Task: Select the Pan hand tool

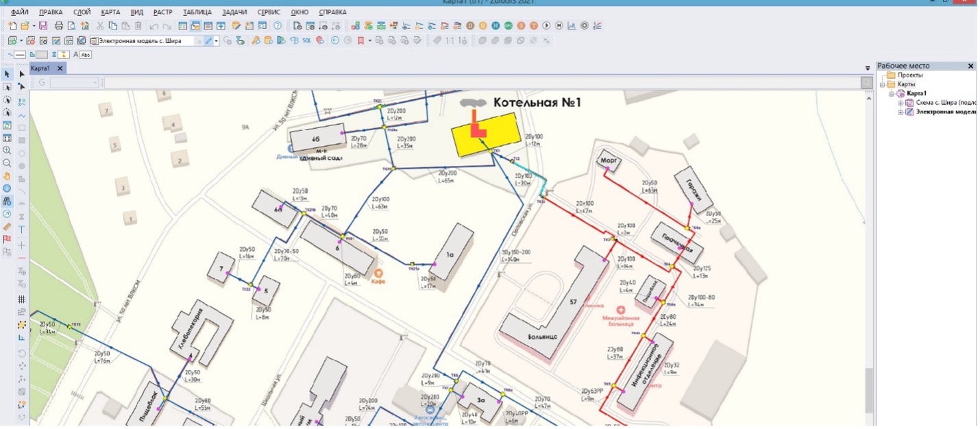Action: (x=7, y=176)
